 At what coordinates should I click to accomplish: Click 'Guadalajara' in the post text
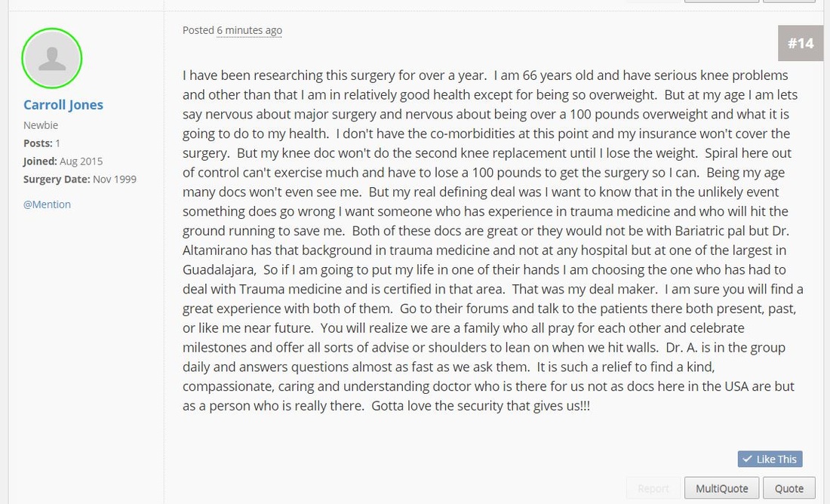(217, 269)
